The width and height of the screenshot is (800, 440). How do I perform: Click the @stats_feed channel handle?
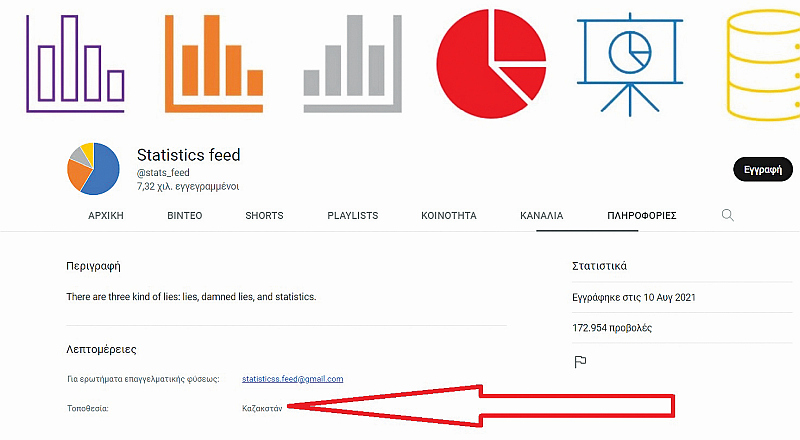pyautogui.click(x=163, y=173)
